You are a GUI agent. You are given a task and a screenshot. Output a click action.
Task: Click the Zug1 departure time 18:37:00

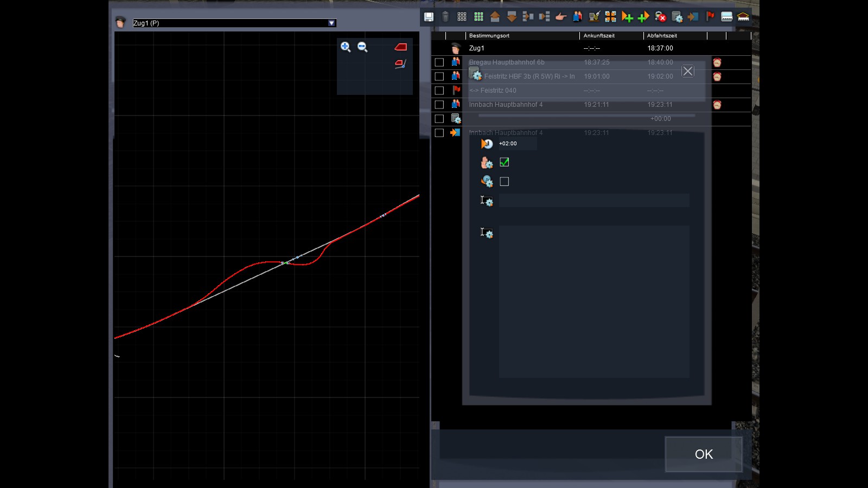[x=660, y=48]
